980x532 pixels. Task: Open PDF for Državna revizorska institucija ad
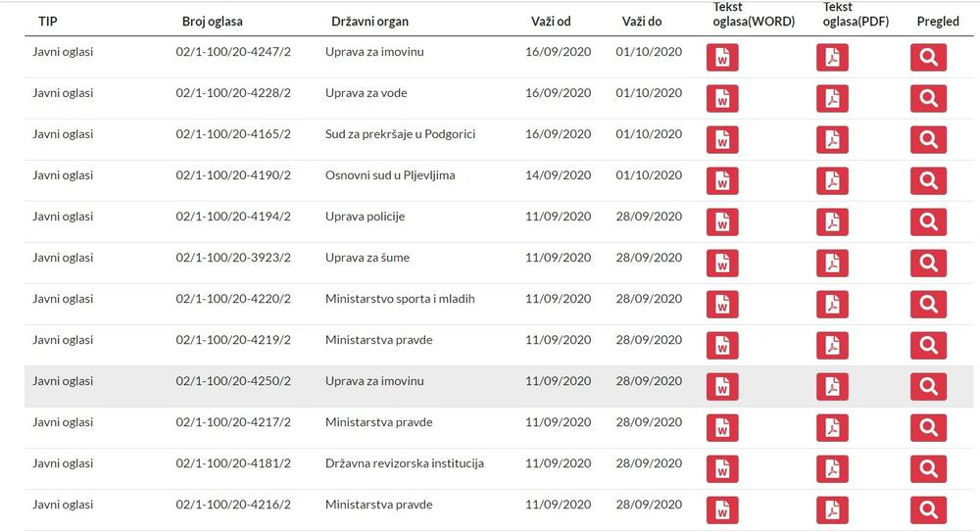click(x=832, y=469)
